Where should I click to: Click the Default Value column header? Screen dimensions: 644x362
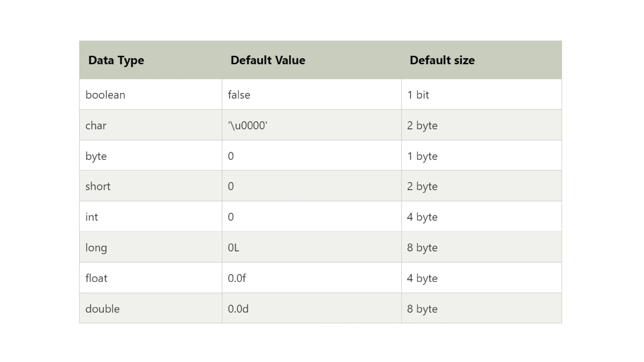coord(268,60)
